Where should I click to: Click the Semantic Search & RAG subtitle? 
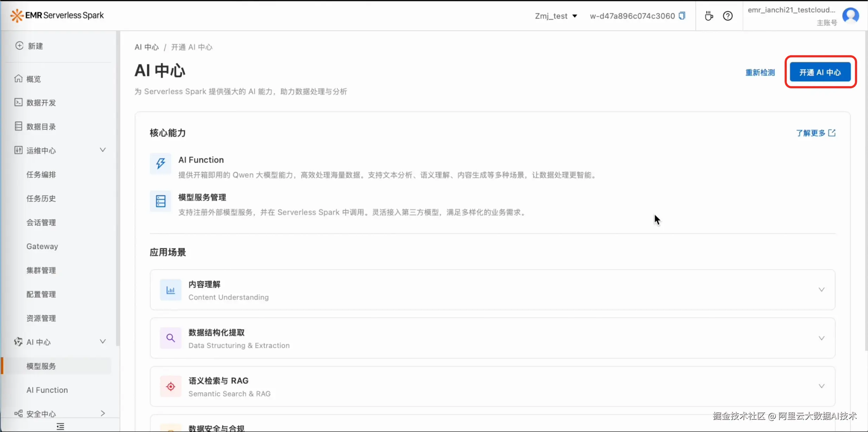click(x=230, y=394)
